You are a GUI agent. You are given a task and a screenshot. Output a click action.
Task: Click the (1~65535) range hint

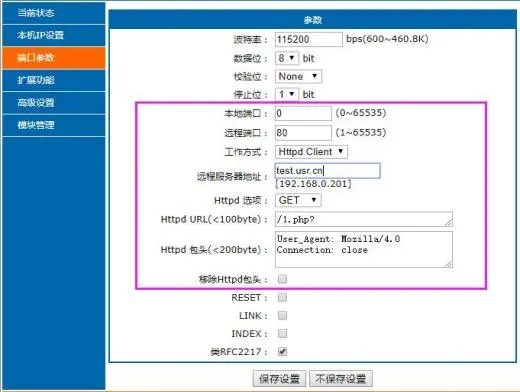(361, 133)
